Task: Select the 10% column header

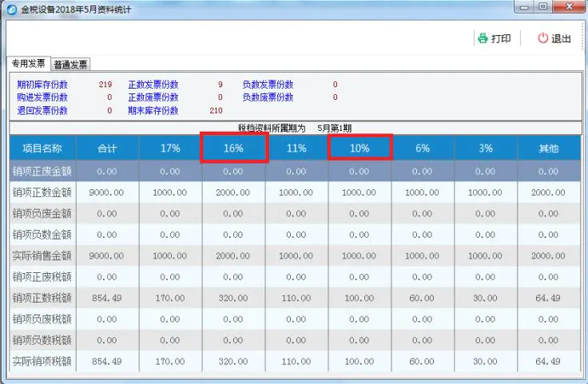Action: coord(360,148)
